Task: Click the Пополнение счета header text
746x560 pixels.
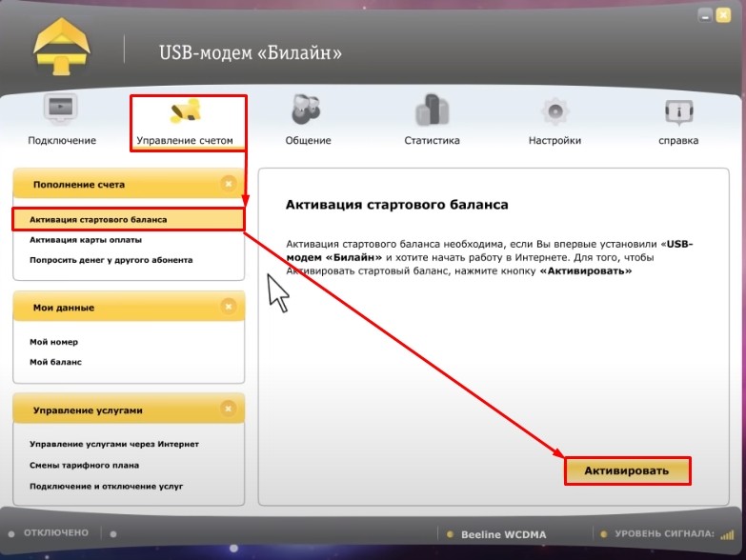Action: 79,185
